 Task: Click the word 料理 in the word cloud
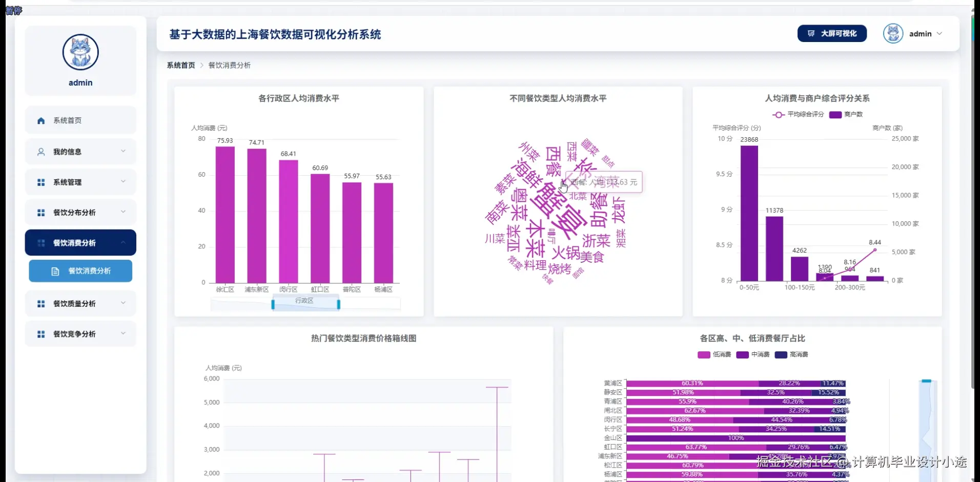535,265
